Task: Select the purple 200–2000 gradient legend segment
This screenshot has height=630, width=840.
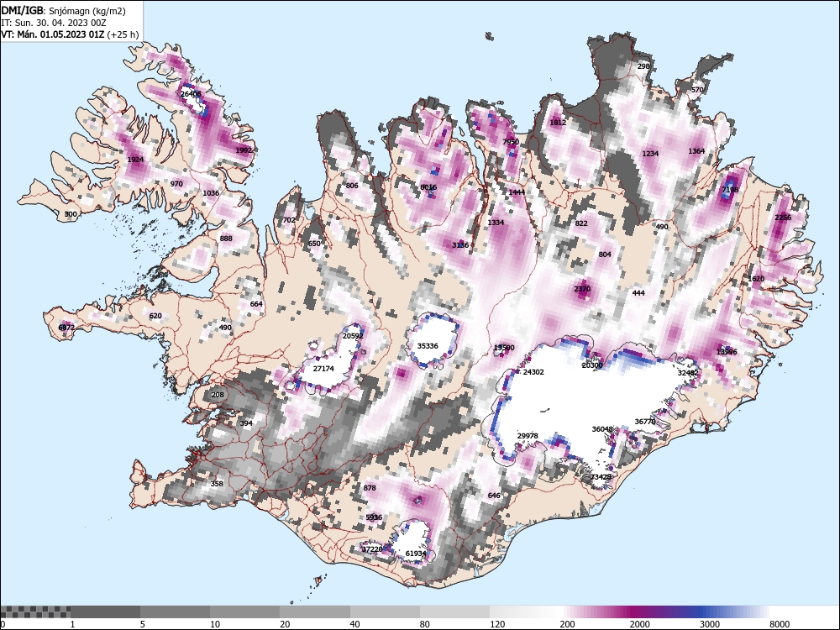Action: coord(595,612)
